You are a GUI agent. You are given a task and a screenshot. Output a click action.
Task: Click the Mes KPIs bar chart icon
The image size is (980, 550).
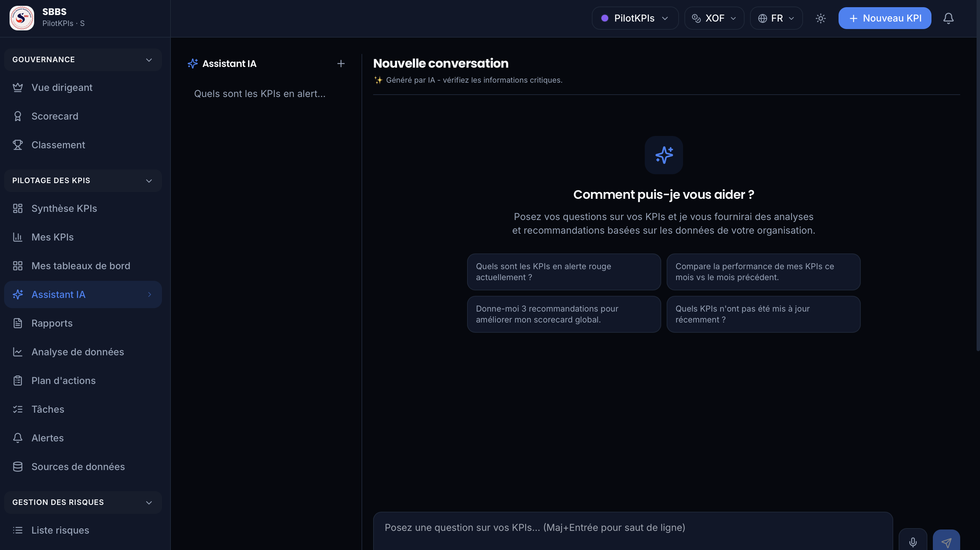tap(18, 237)
